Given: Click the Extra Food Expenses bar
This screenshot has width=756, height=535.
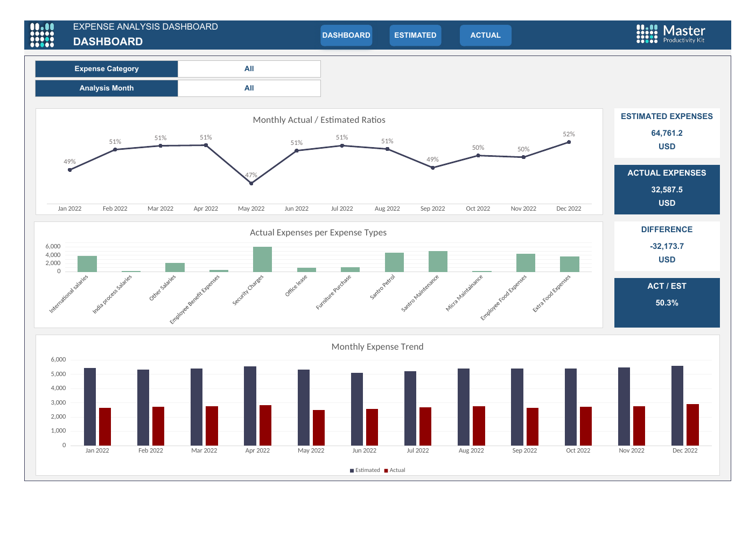Looking at the screenshot, I should pyautogui.click(x=570, y=264).
